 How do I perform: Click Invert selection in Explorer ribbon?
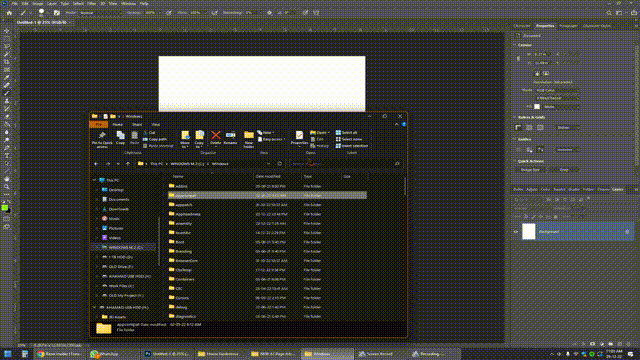point(351,146)
